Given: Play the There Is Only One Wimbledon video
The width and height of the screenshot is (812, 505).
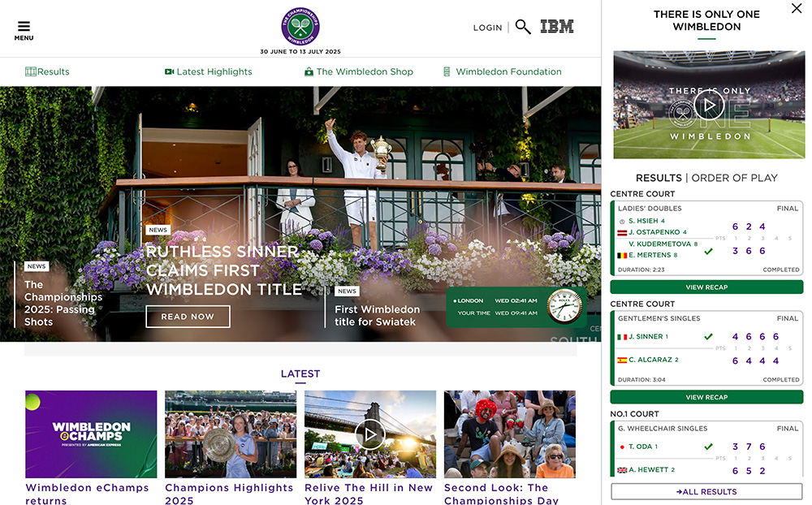Looking at the screenshot, I should click(x=709, y=106).
